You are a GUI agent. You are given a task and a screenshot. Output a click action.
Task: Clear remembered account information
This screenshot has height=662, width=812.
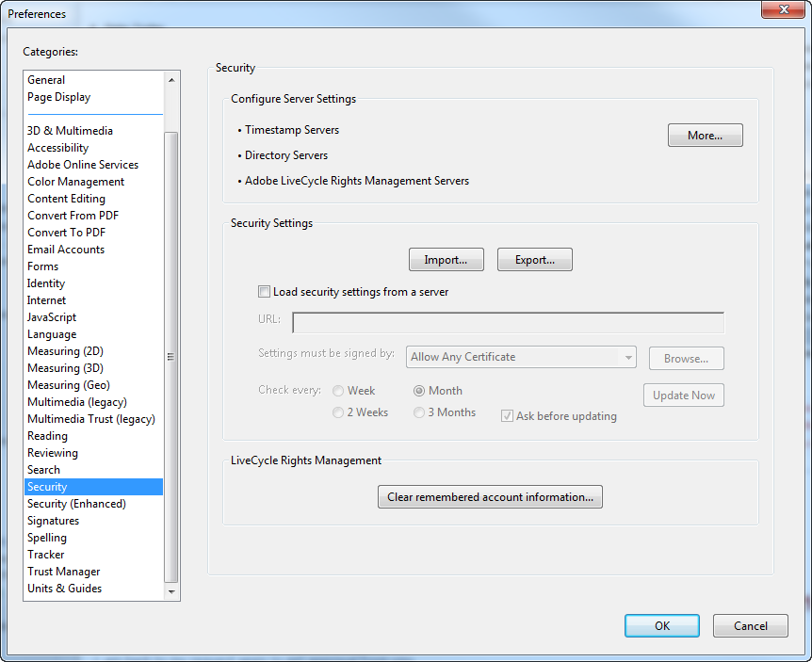(x=490, y=496)
